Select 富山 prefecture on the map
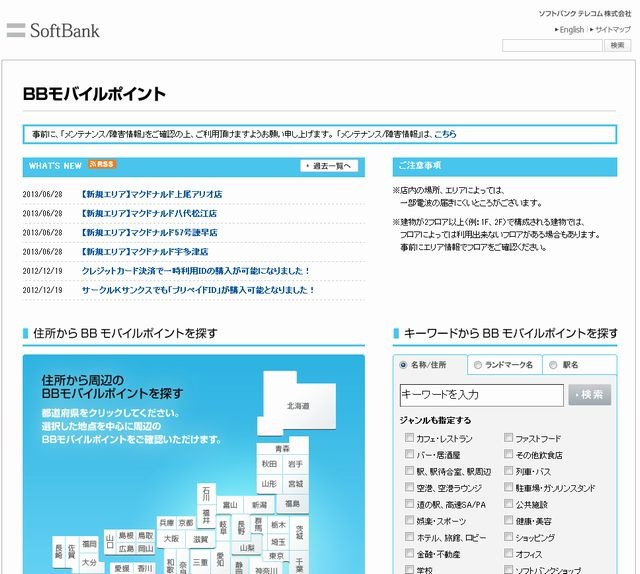 [230, 505]
